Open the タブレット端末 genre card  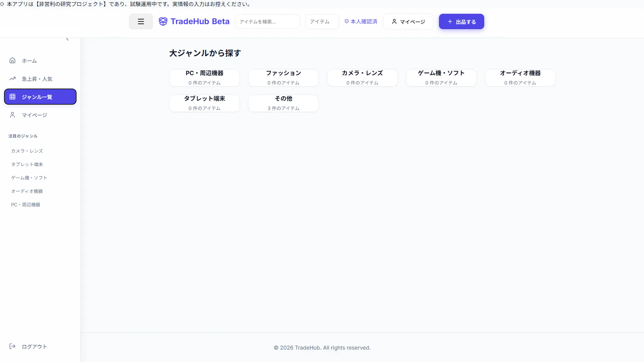point(204,103)
